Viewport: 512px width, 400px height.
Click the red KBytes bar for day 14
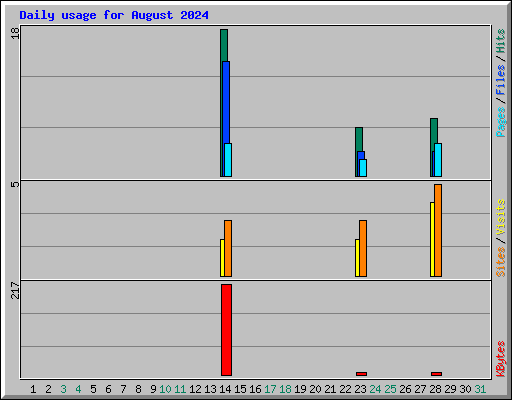pyautogui.click(x=226, y=330)
